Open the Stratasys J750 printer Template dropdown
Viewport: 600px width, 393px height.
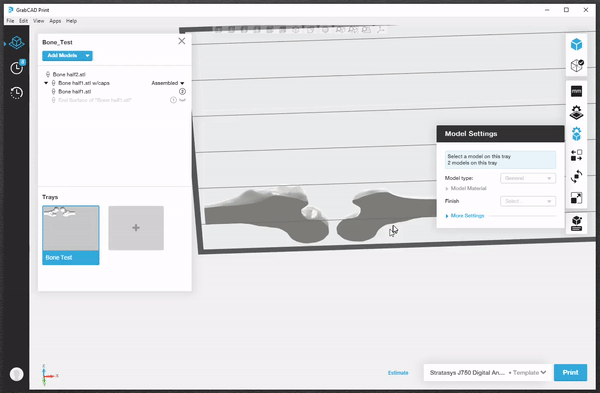pyautogui.click(x=530, y=372)
